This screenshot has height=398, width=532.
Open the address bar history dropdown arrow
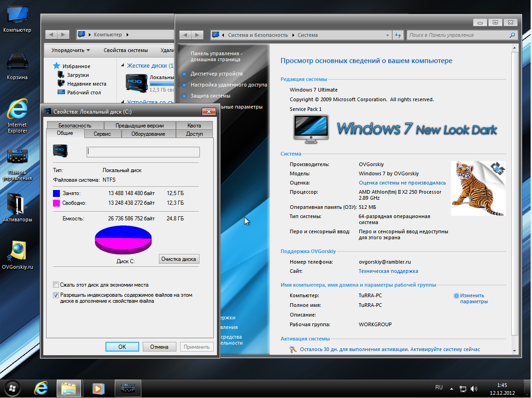(x=387, y=35)
